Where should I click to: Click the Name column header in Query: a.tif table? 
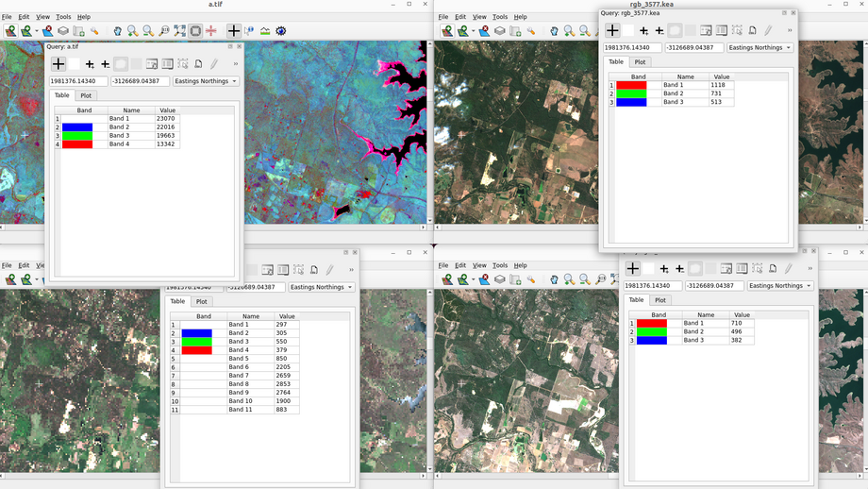[131, 110]
